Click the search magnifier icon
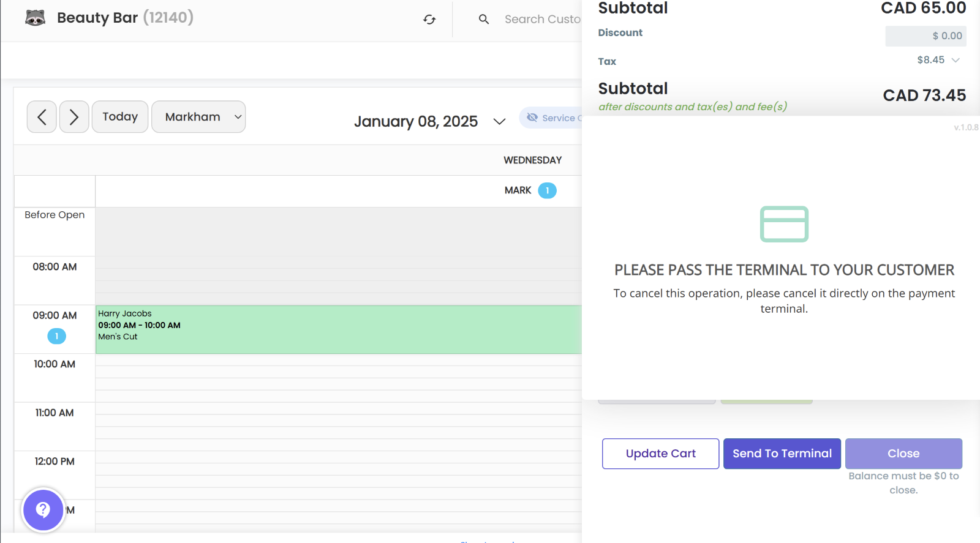Screen dimensions: 980x543 pyautogui.click(x=484, y=20)
